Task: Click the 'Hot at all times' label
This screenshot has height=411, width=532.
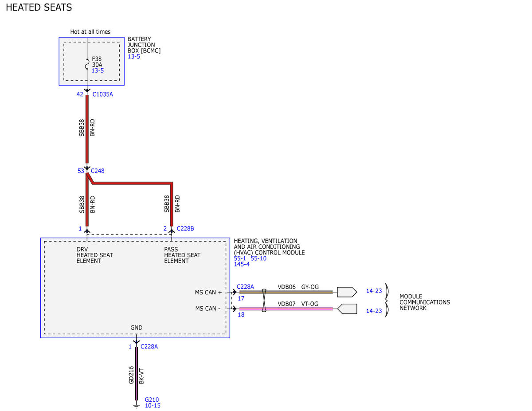Action: (x=90, y=31)
